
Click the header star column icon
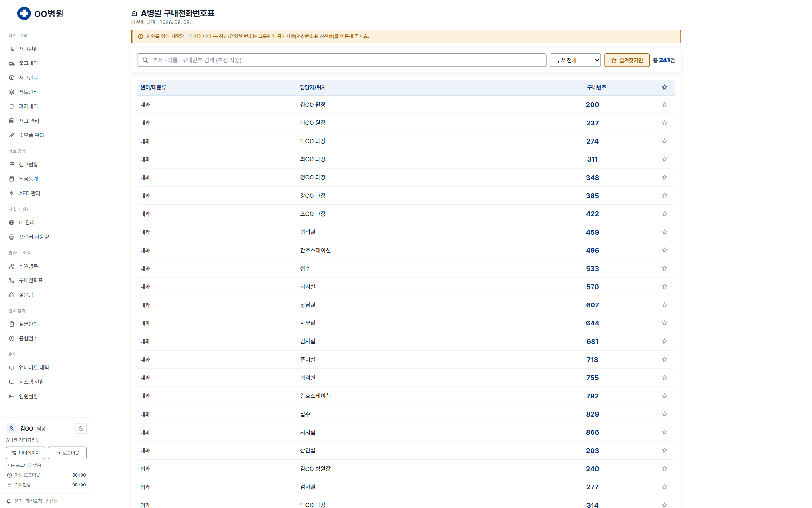(x=665, y=87)
